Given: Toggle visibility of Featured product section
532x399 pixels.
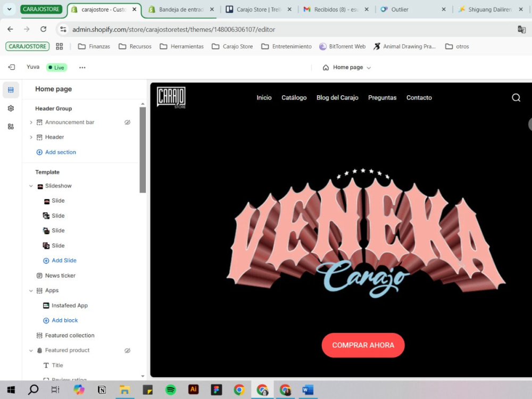Looking at the screenshot, I should click(127, 351).
